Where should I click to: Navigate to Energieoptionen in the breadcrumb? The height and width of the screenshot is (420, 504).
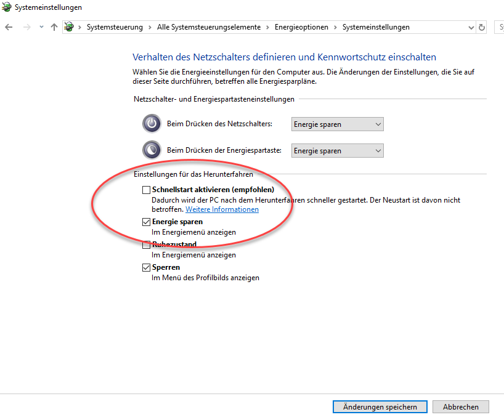302,27
